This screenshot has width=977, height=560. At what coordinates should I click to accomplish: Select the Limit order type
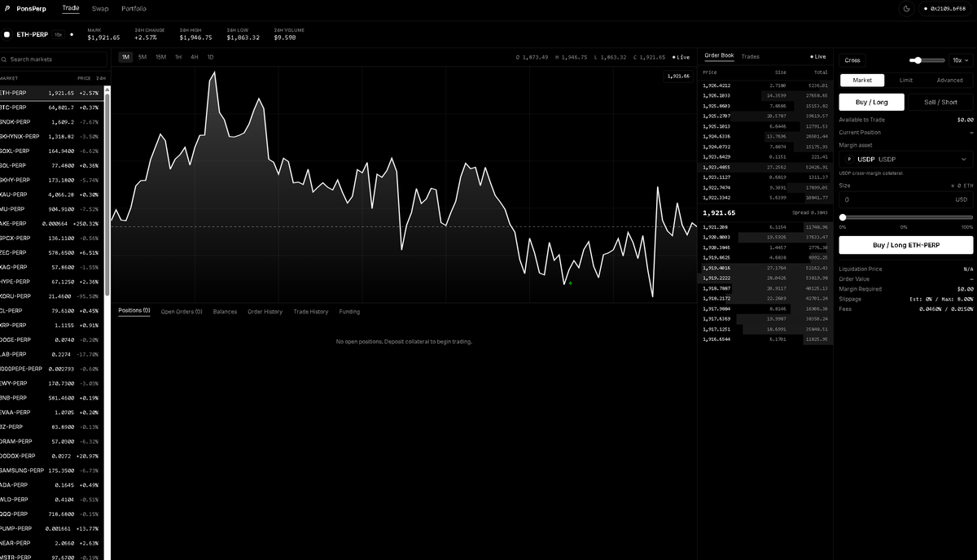coord(906,81)
